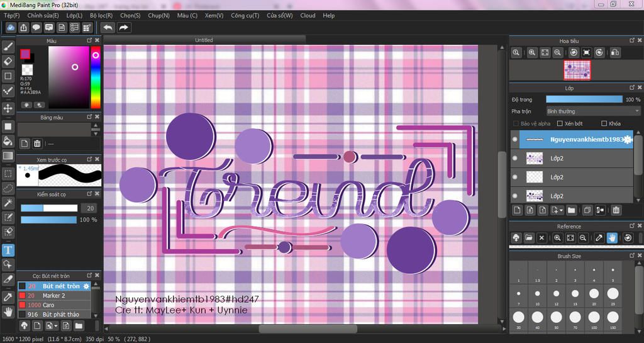Select the Magic Wand tool
Viewport: 644px width, 343px height.
pos(8,203)
